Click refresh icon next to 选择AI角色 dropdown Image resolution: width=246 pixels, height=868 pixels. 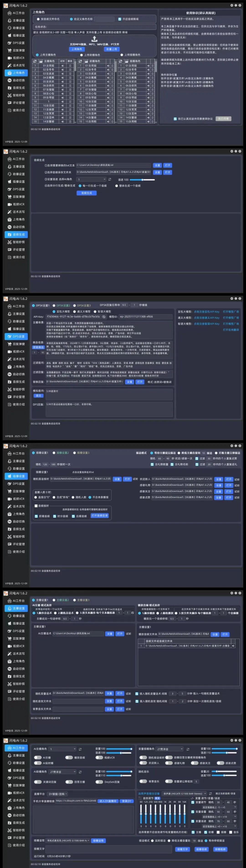pyautogui.click(x=110, y=179)
